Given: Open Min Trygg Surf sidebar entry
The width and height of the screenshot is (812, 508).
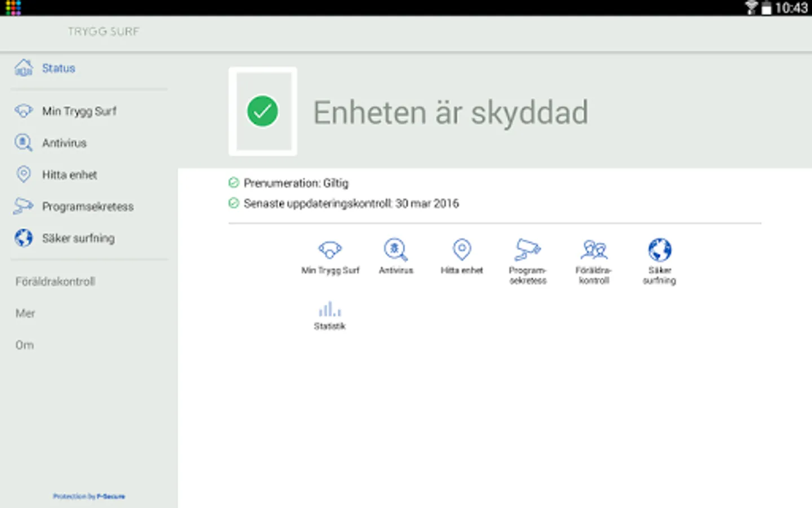Looking at the screenshot, I should point(79,111).
